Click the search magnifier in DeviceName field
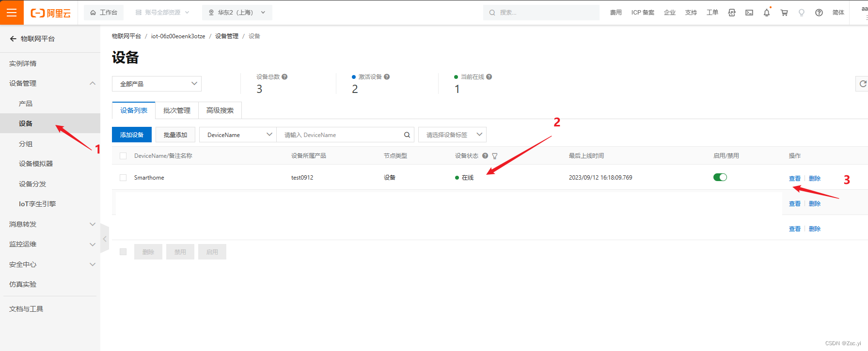Image resolution: width=868 pixels, height=351 pixels. pyautogui.click(x=407, y=135)
